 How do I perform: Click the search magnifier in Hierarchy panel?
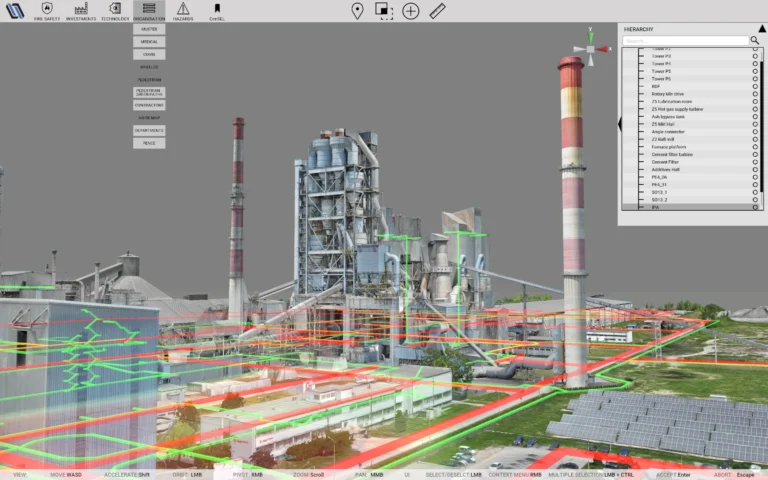(x=755, y=41)
